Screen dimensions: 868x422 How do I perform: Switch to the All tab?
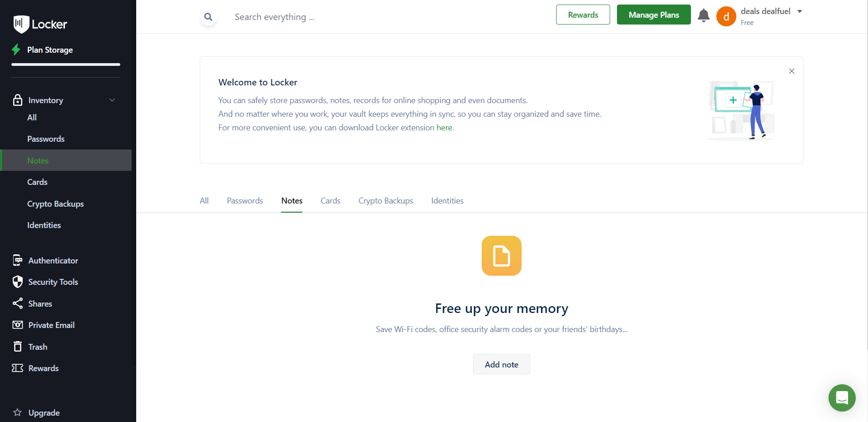204,201
